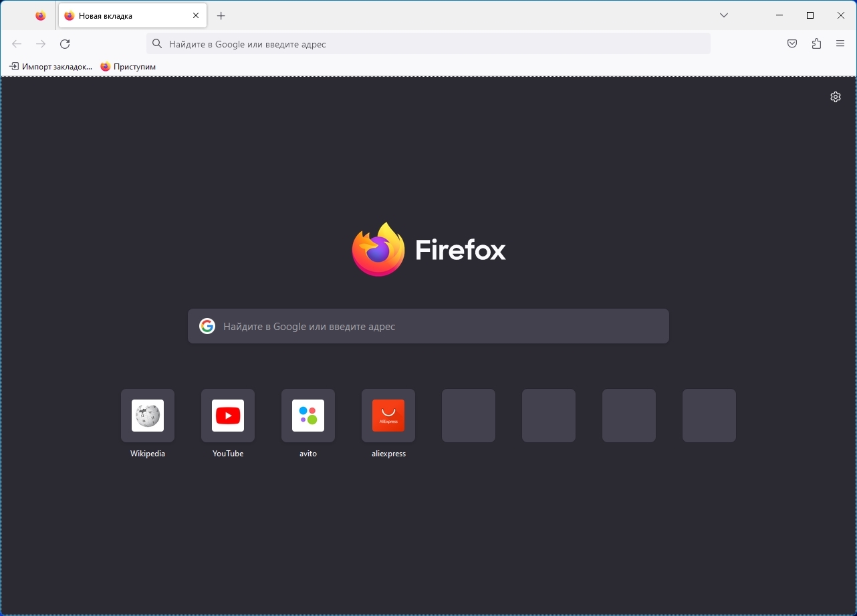This screenshot has height=616, width=857.
Task: Open a new tab with plus button
Action: tap(221, 15)
